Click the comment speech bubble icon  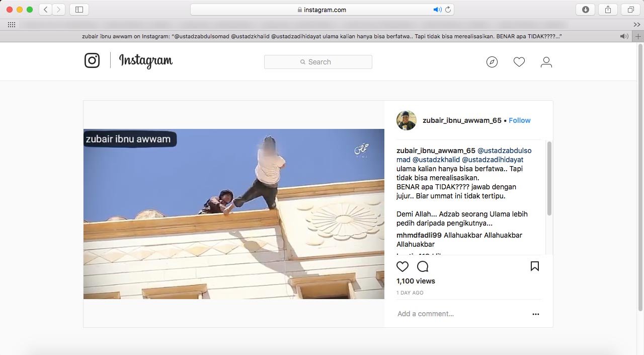(x=423, y=266)
